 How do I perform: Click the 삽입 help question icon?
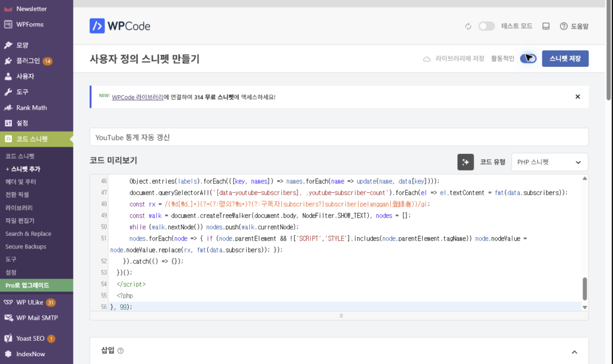click(x=120, y=351)
